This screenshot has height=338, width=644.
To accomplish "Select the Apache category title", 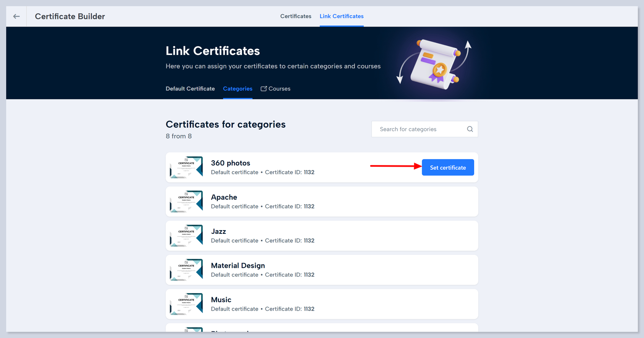I will click(224, 197).
